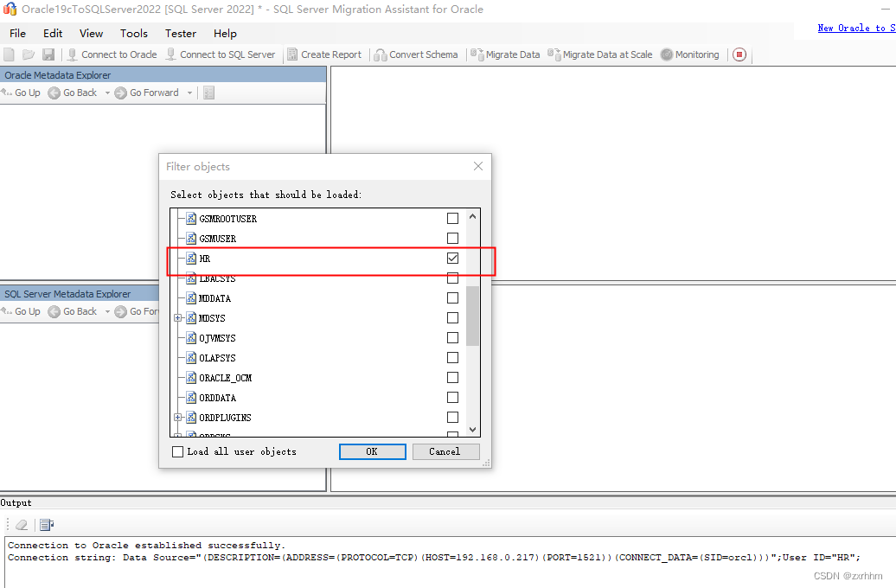The height and width of the screenshot is (588, 896).
Task: Check the GSMUSER checkbox
Action: click(x=452, y=239)
